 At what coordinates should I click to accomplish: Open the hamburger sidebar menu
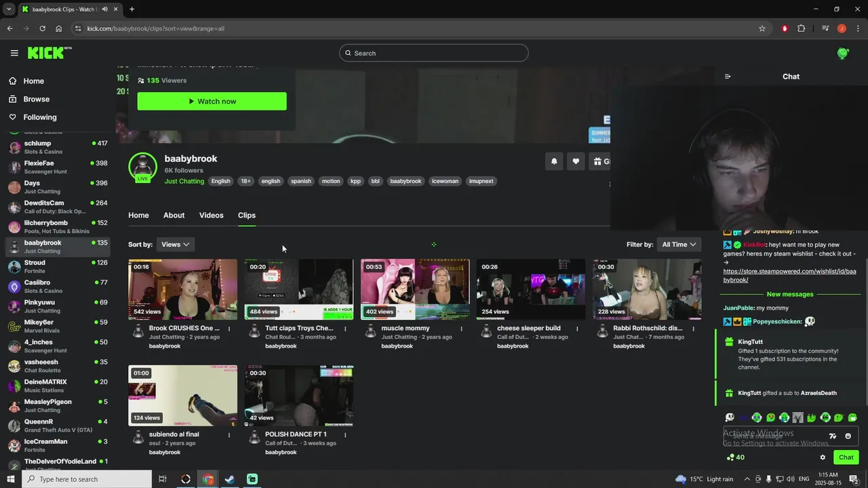click(14, 53)
